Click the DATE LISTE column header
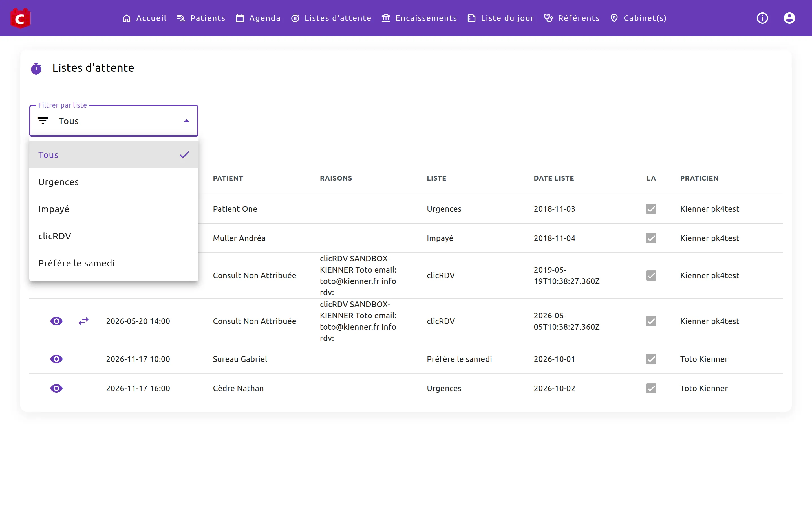 554,178
